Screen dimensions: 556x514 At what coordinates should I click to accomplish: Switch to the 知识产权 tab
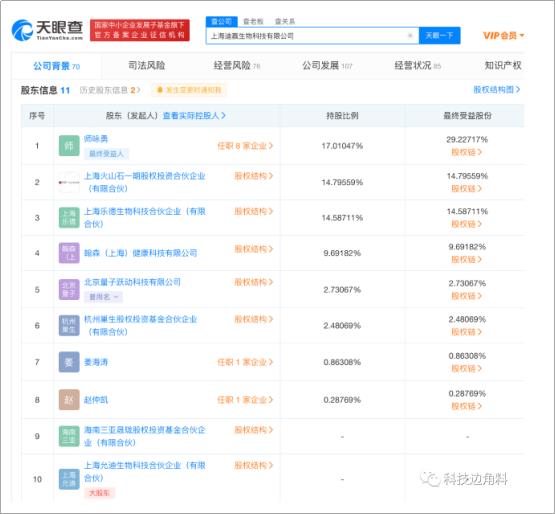(x=503, y=66)
